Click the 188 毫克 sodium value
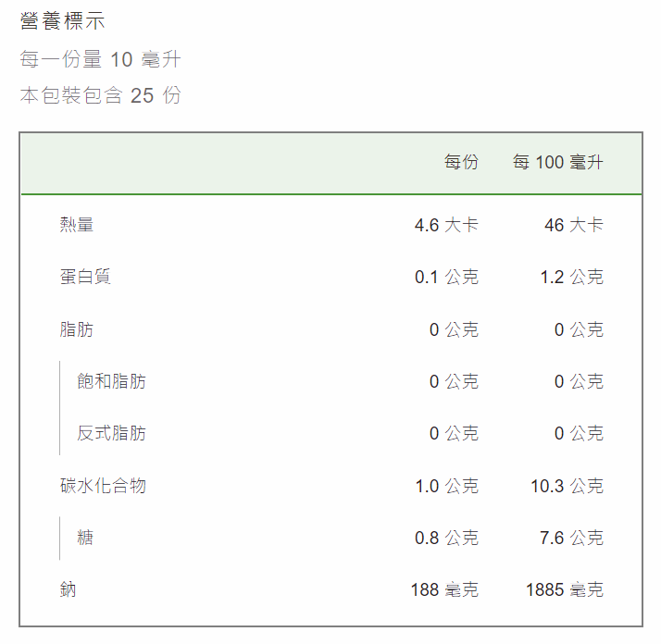This screenshot has height=644, width=661. point(444,589)
